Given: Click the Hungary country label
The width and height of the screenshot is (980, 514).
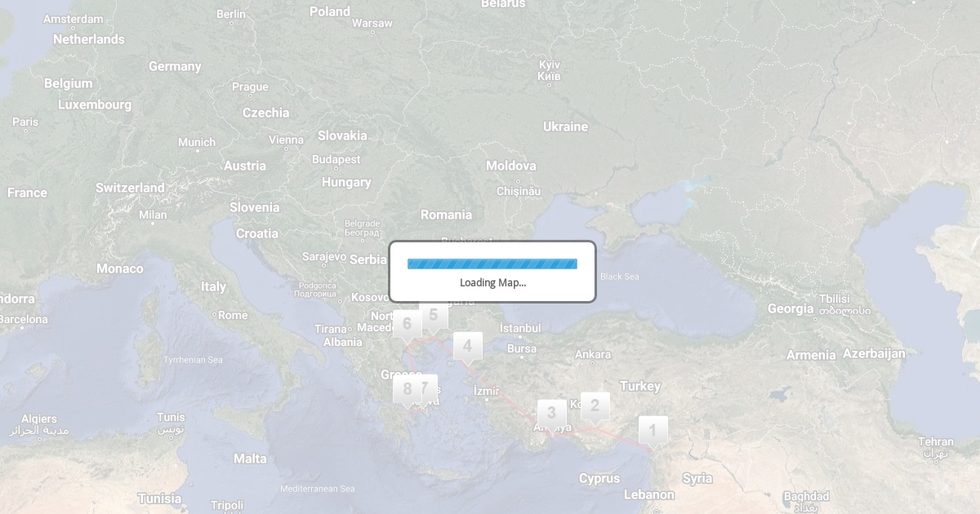Looking at the screenshot, I should click(346, 183).
